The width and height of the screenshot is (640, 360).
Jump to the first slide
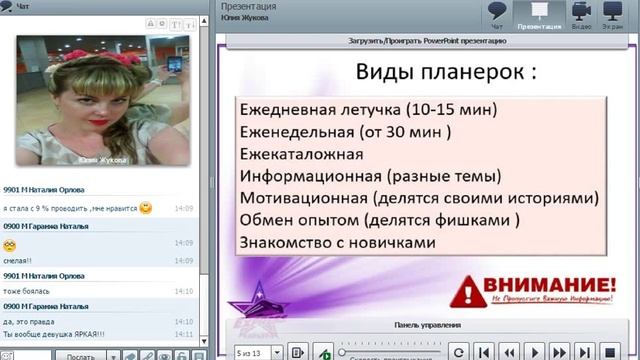(x=484, y=352)
